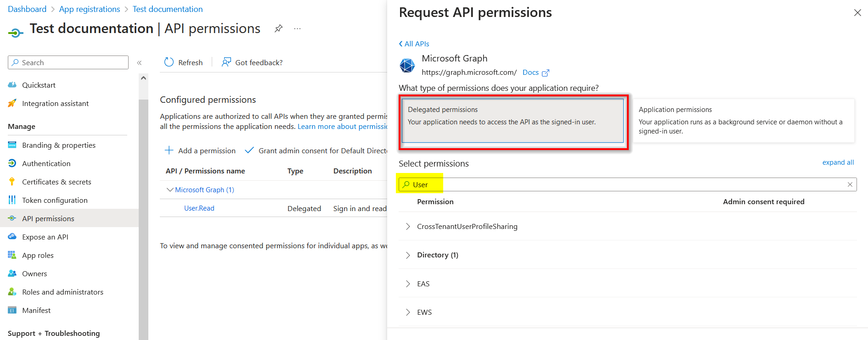This screenshot has height=340, width=868.
Task: Click the Microsoft Graph logo icon
Action: pos(407,66)
